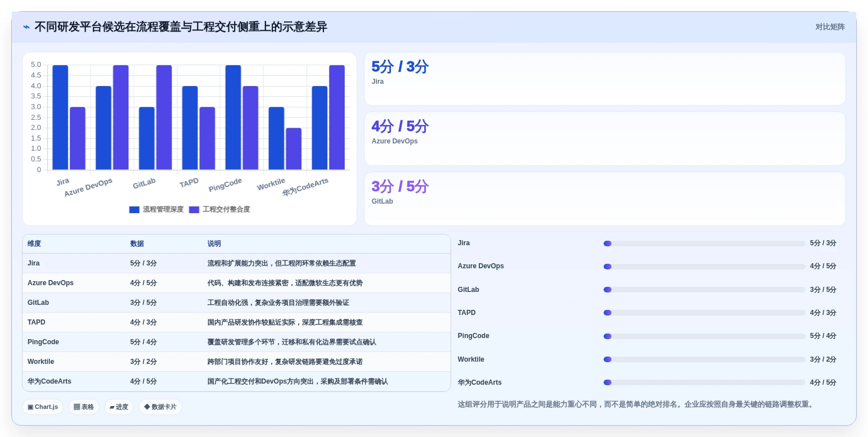Viewport: 868px width, 437px height.
Task: Select the GitLab table row name
Action: pos(38,303)
